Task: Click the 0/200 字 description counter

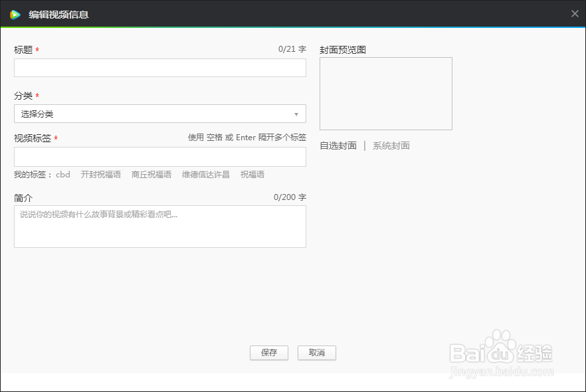Action: pyautogui.click(x=291, y=197)
